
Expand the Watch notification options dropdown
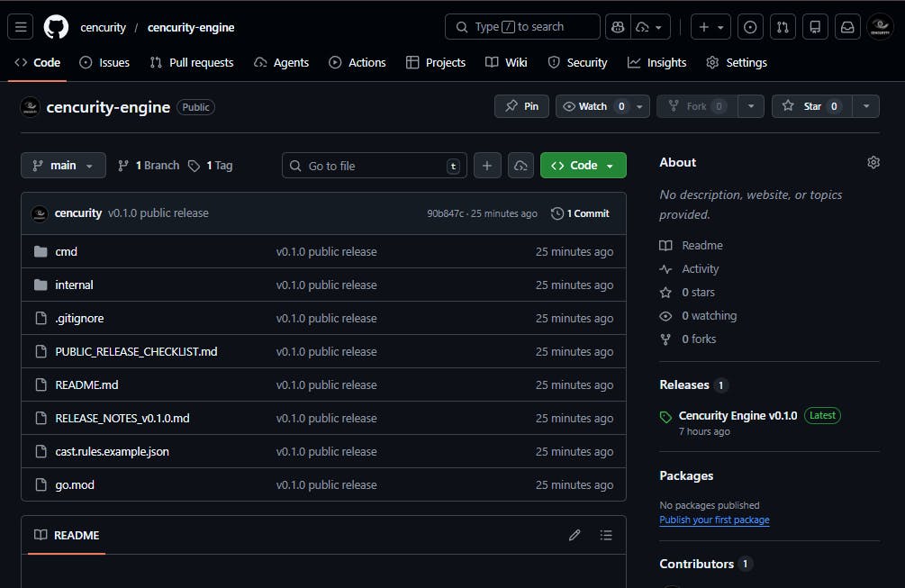point(639,107)
